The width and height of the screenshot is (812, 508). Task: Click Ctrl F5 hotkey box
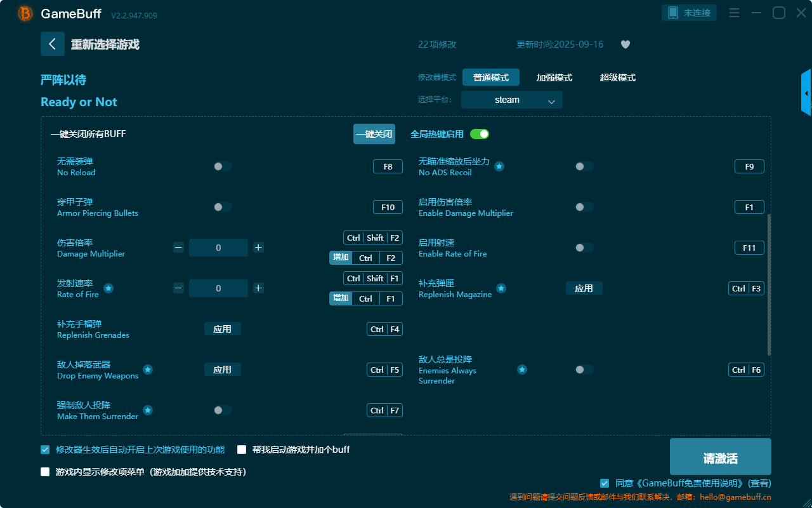point(384,370)
